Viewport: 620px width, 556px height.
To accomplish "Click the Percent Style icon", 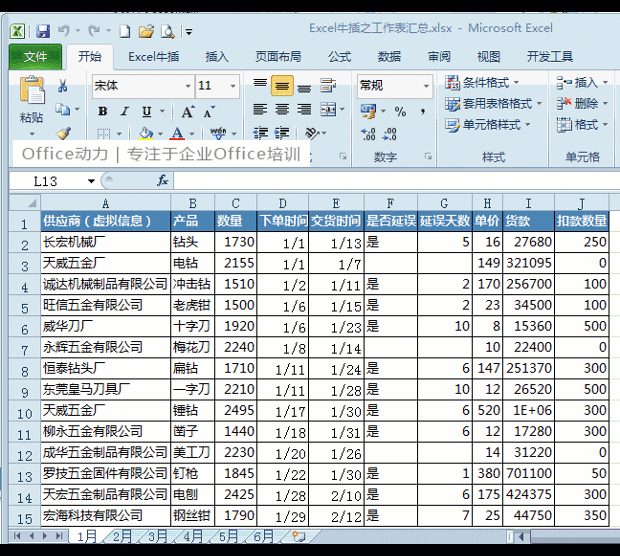I will point(400,112).
